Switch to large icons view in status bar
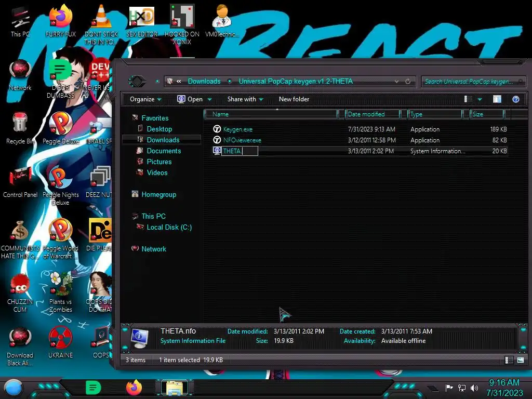The image size is (532, 399). pos(521,360)
